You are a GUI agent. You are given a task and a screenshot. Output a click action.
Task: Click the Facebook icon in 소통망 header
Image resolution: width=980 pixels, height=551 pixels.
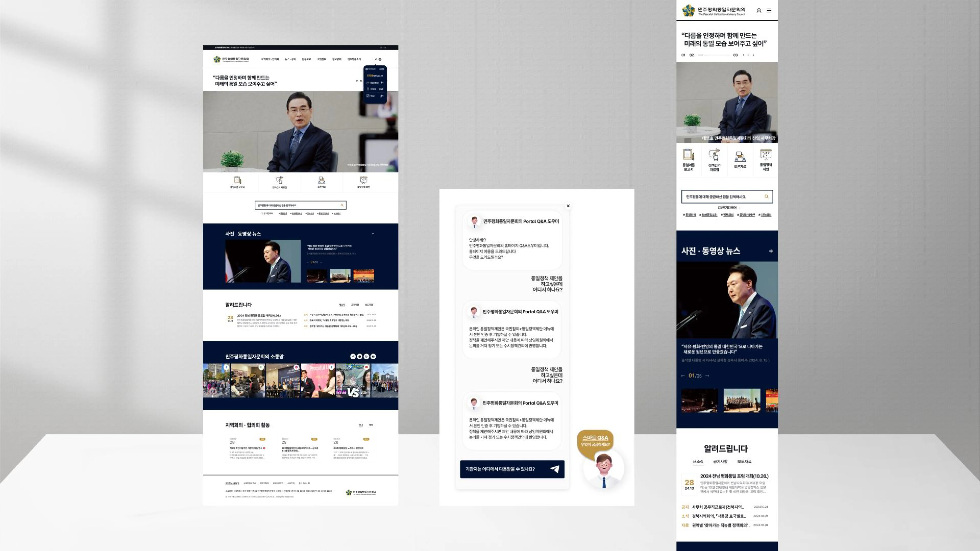pos(353,356)
